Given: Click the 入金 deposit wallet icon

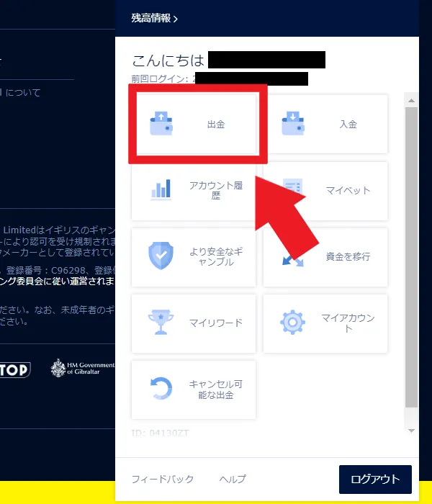Looking at the screenshot, I should point(293,124).
